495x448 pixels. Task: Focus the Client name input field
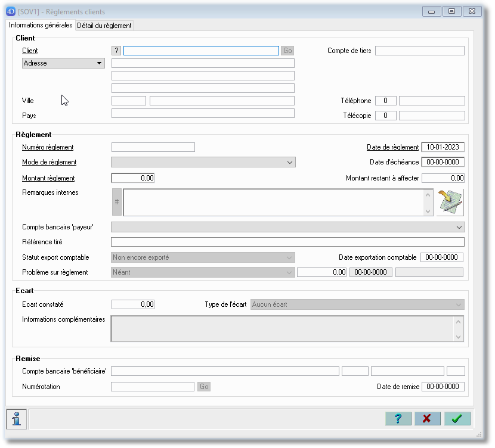tap(201, 51)
